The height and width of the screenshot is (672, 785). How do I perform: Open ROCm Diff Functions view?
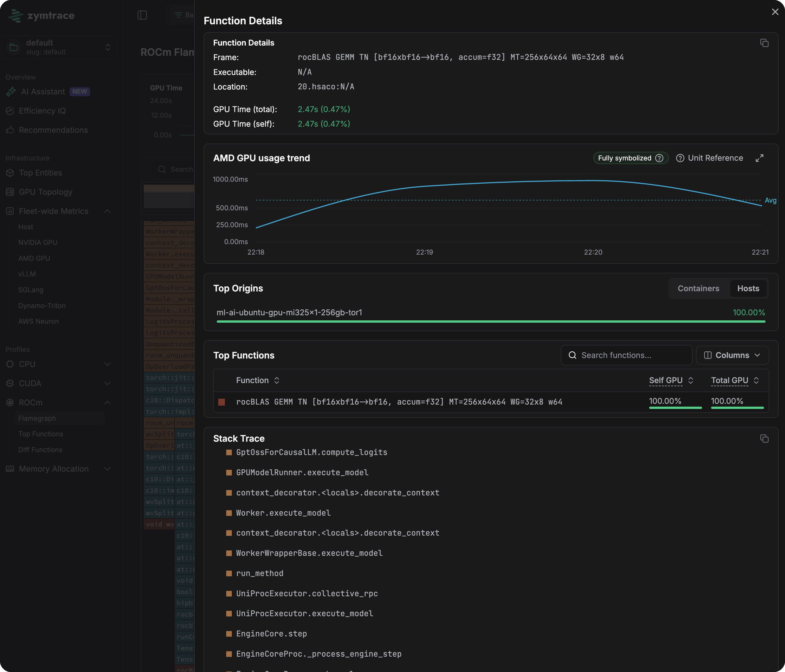(x=40, y=450)
